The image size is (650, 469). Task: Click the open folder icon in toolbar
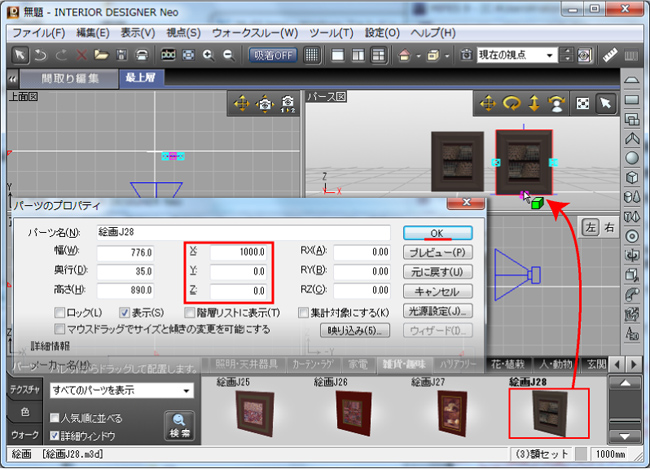tap(99, 55)
